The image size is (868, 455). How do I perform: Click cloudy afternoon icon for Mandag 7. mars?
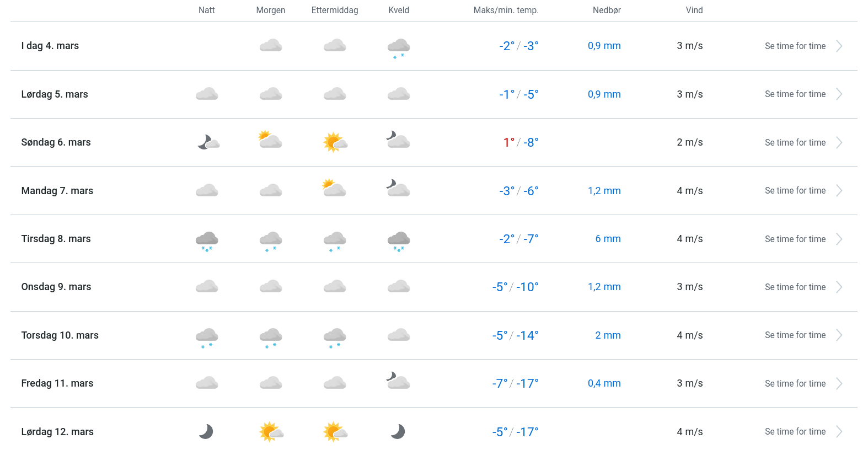[335, 189]
